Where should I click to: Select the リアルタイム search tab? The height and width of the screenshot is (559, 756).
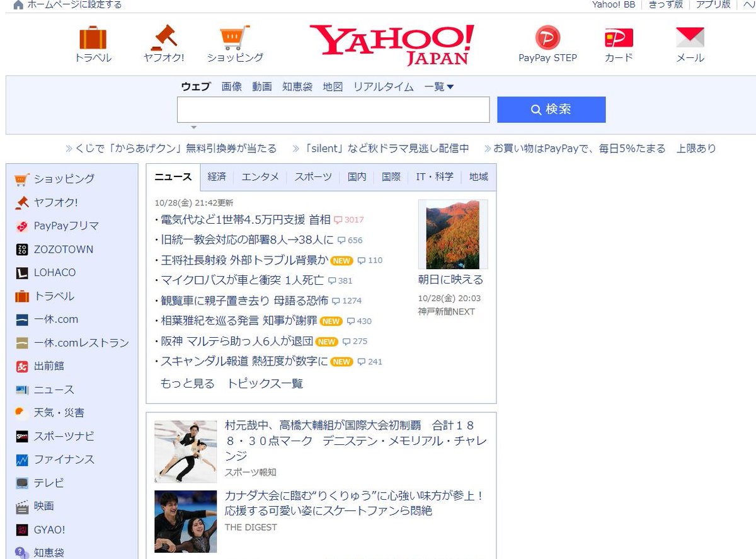coord(384,87)
